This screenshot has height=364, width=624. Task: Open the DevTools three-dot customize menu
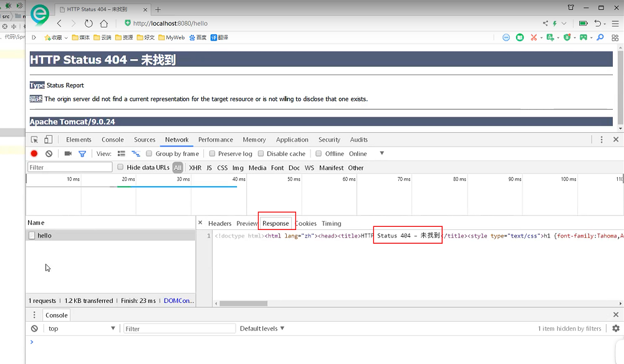[602, 140]
